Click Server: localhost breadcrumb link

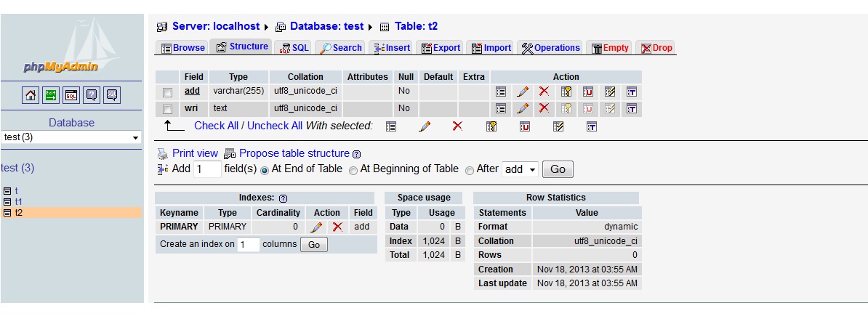[x=216, y=26]
